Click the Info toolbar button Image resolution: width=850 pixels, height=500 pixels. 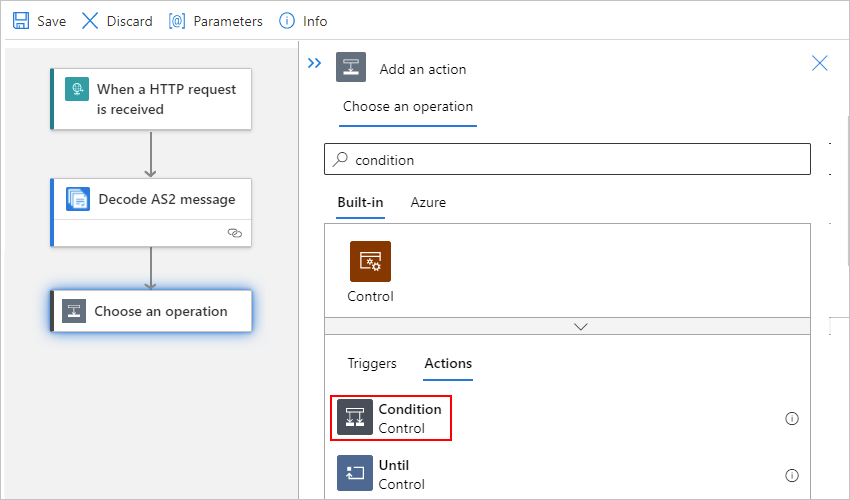(x=303, y=21)
